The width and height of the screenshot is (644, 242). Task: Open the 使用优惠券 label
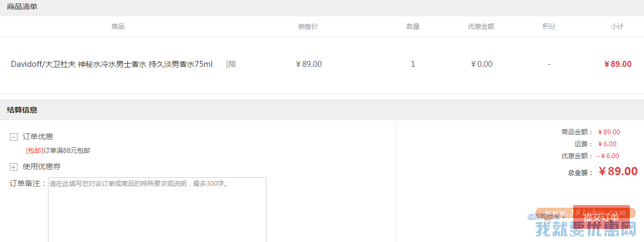tap(41, 166)
